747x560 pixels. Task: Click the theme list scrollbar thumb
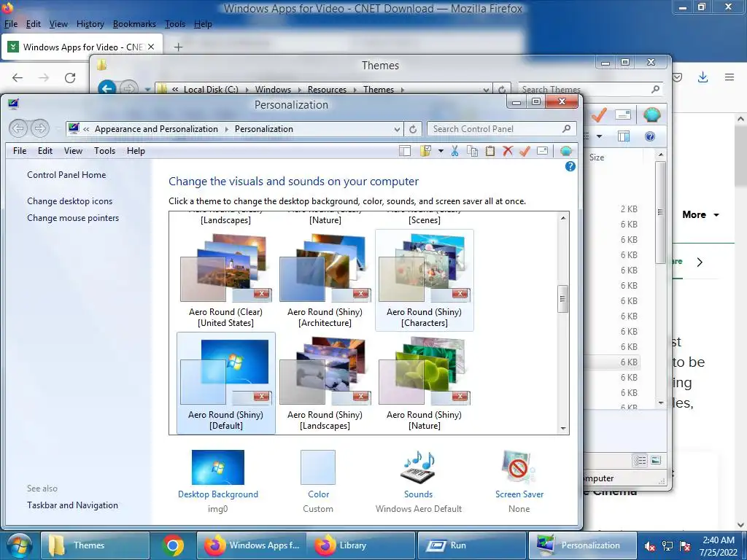pos(562,299)
